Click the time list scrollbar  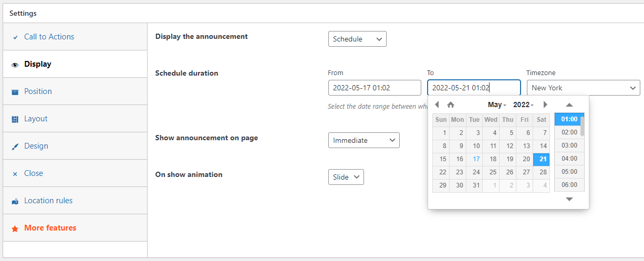(x=582, y=126)
